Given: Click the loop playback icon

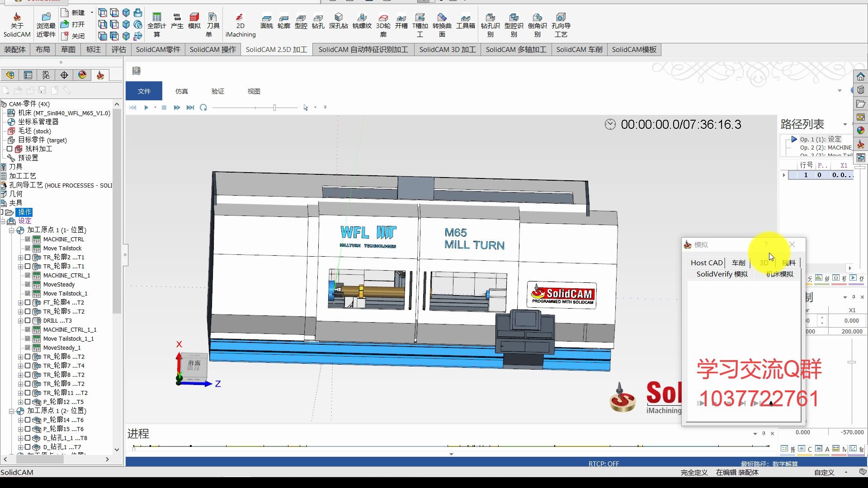Looking at the screenshot, I should (x=203, y=108).
